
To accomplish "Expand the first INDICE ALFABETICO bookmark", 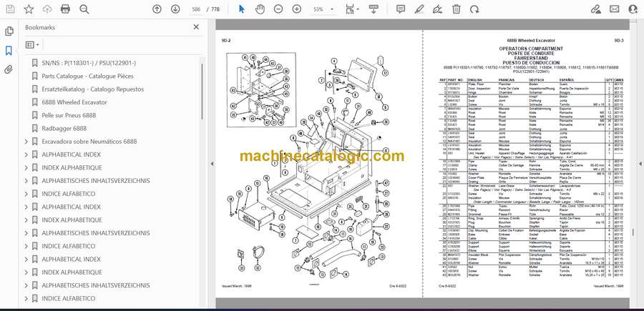I will 26,194.
